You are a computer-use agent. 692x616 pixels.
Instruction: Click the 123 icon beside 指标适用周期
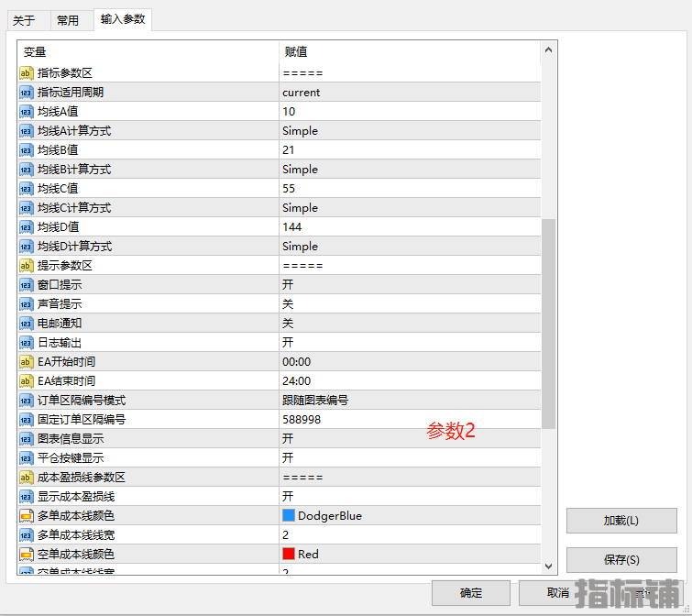26,93
